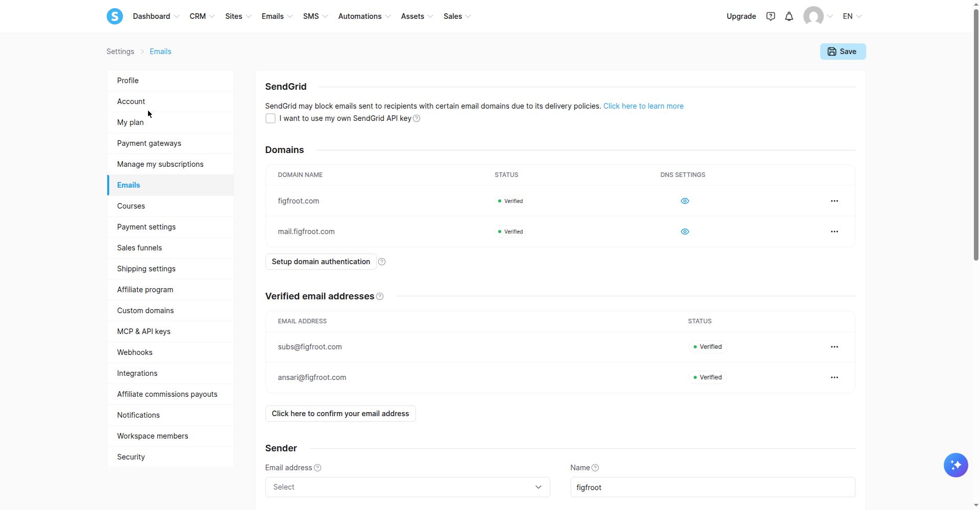Expand the Sales dropdown menu
Image resolution: width=980 pixels, height=510 pixels.
[x=457, y=16]
